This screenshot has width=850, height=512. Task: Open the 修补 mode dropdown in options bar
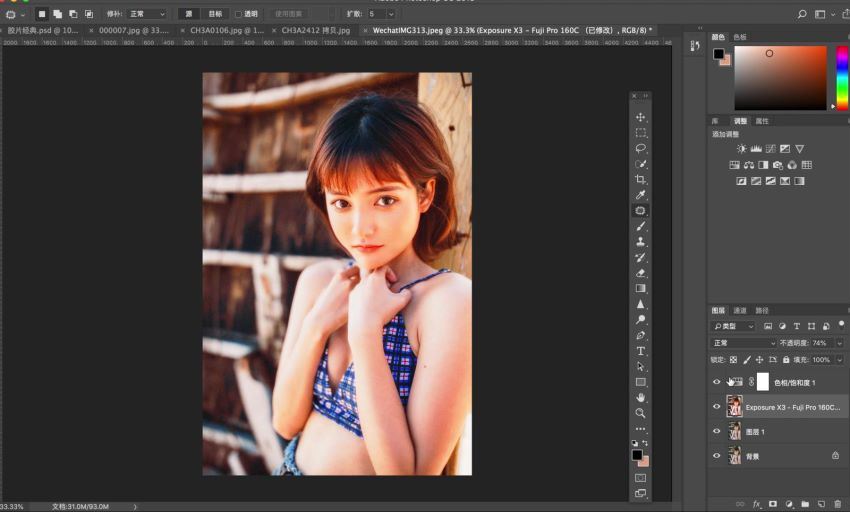(x=146, y=14)
